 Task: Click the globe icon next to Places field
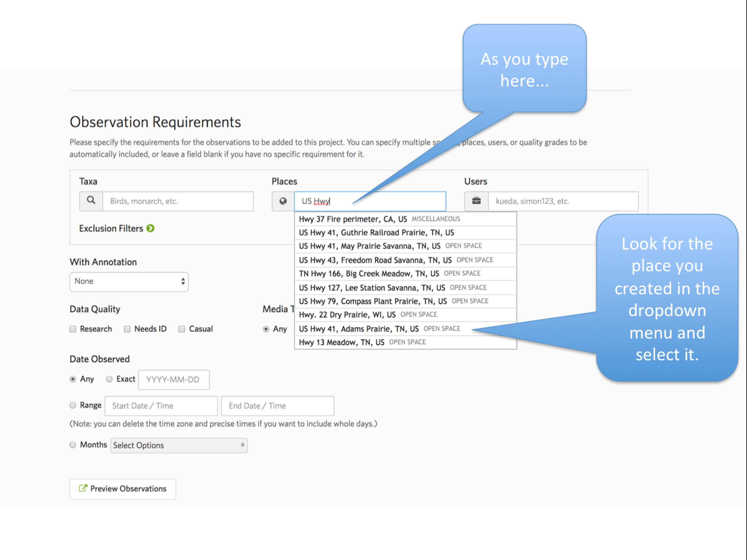click(283, 201)
